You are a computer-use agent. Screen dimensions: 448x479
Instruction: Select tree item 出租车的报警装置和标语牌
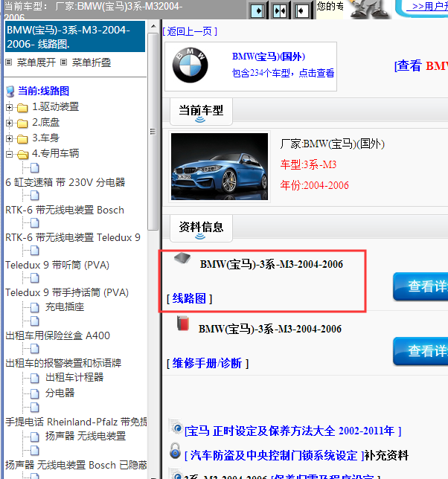click(x=63, y=363)
